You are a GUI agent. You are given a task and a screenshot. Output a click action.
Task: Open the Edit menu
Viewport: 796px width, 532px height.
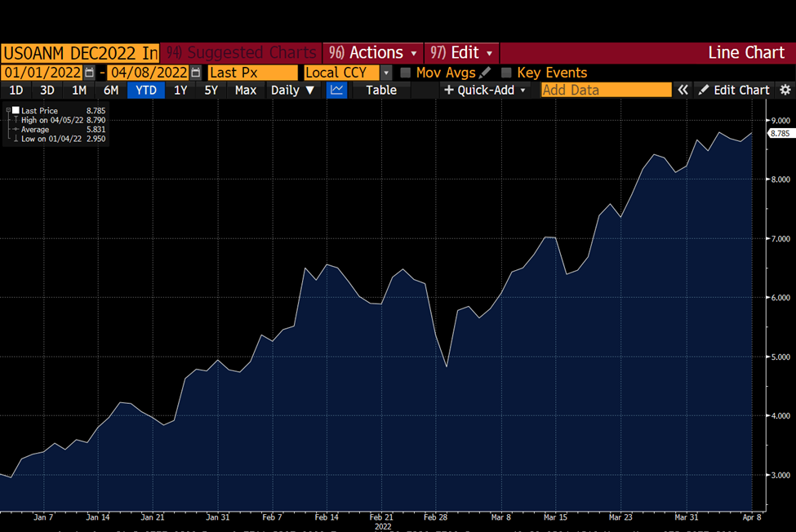tap(461, 52)
